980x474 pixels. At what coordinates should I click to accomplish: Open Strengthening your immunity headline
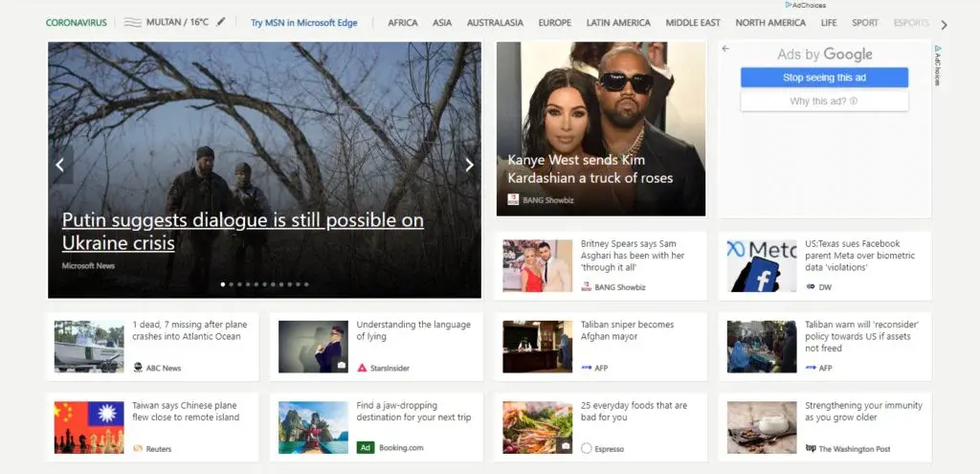(863, 411)
